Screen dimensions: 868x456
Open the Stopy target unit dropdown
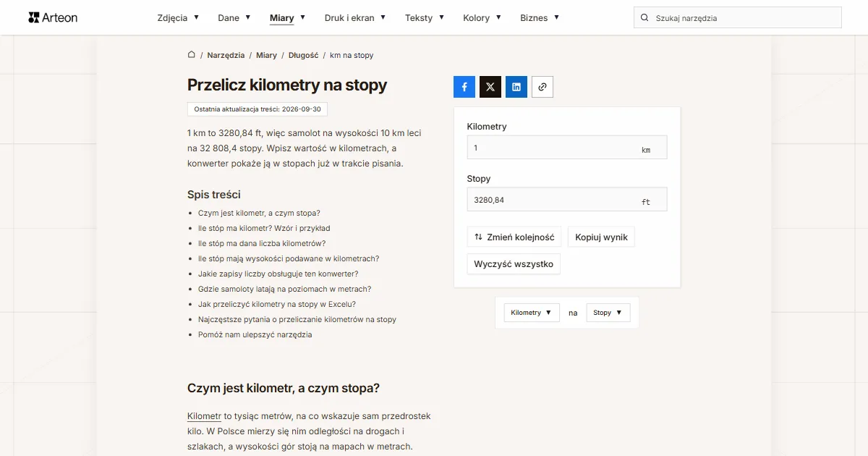(608, 313)
